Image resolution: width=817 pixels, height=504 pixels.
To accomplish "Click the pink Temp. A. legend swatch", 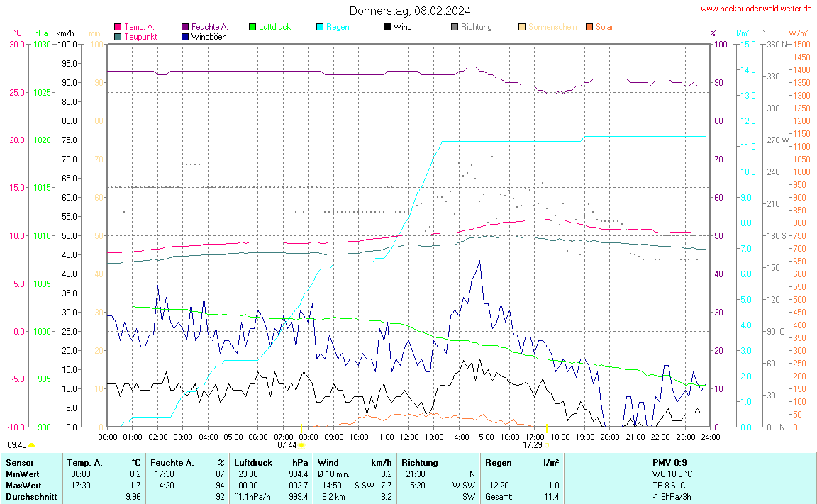I will point(118,27).
